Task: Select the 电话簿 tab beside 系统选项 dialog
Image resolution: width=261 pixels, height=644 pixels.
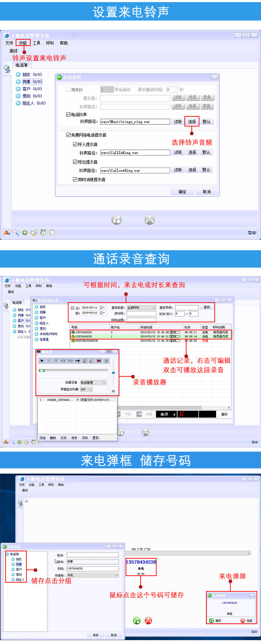Action: click(x=22, y=65)
